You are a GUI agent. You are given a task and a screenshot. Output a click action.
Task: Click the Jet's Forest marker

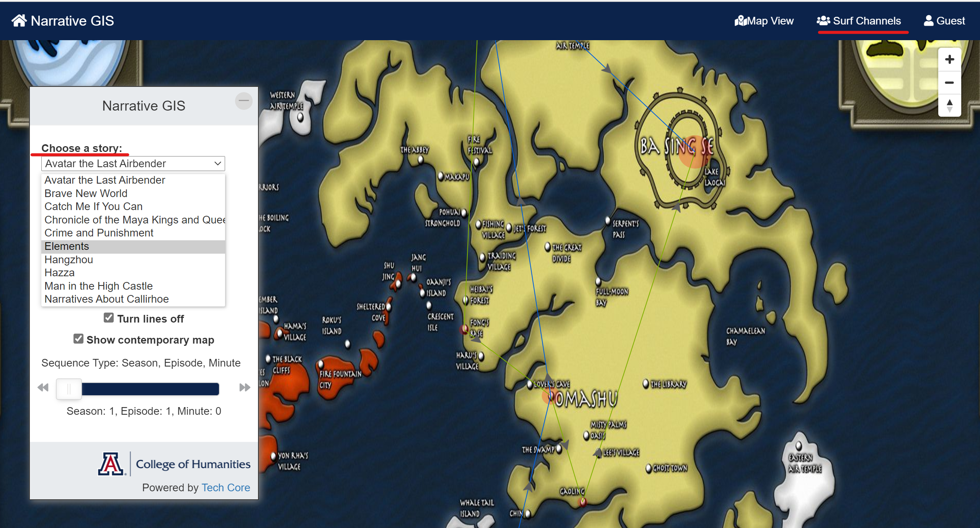(x=509, y=228)
